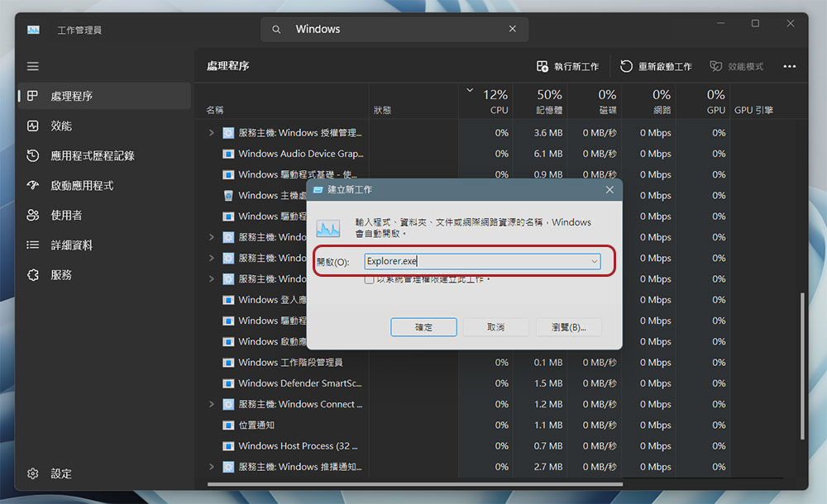Click 重新啟動工作 restart task button

click(x=656, y=66)
